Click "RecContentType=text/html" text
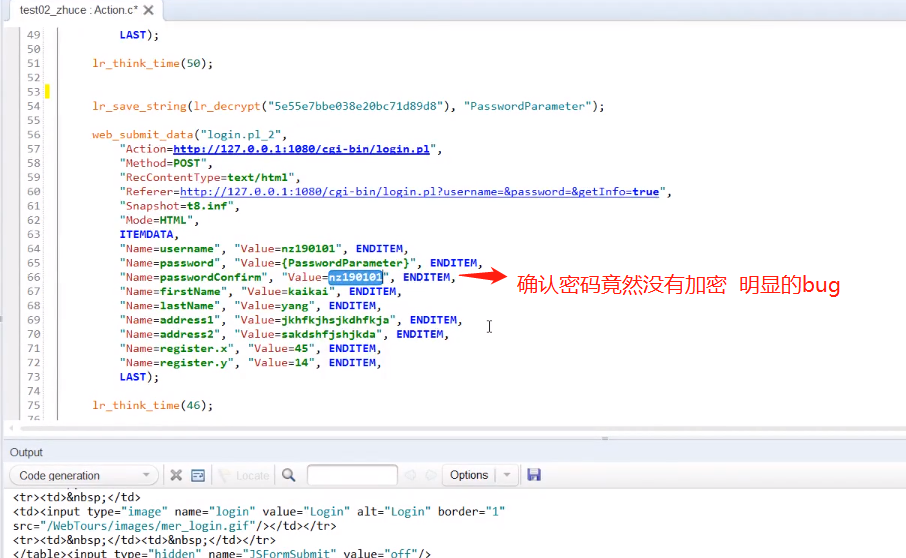The image size is (906, 558). point(207,177)
